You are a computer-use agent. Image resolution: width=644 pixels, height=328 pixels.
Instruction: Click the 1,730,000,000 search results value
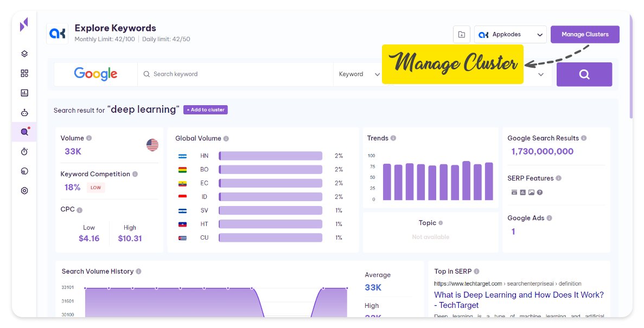coord(542,151)
